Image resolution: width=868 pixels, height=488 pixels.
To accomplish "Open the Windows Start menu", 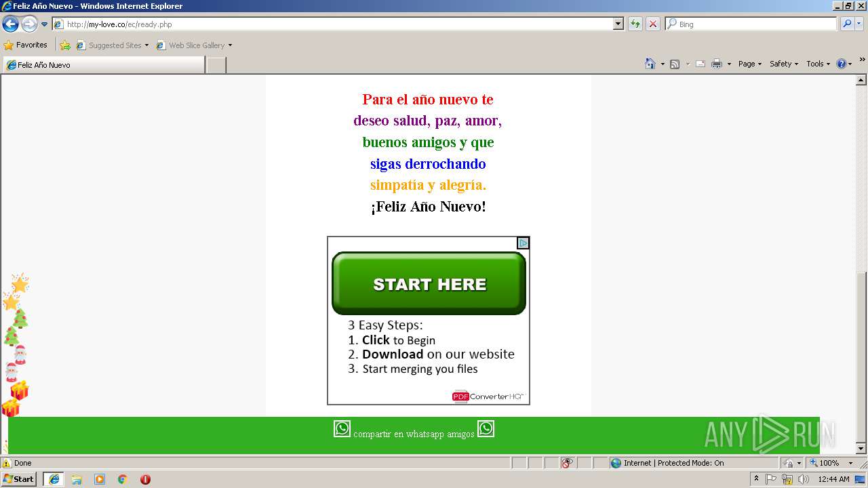I will pyautogui.click(x=18, y=479).
